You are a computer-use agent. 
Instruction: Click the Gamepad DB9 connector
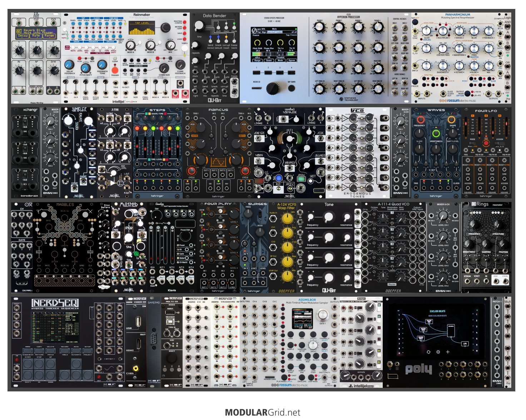[x=154, y=338]
